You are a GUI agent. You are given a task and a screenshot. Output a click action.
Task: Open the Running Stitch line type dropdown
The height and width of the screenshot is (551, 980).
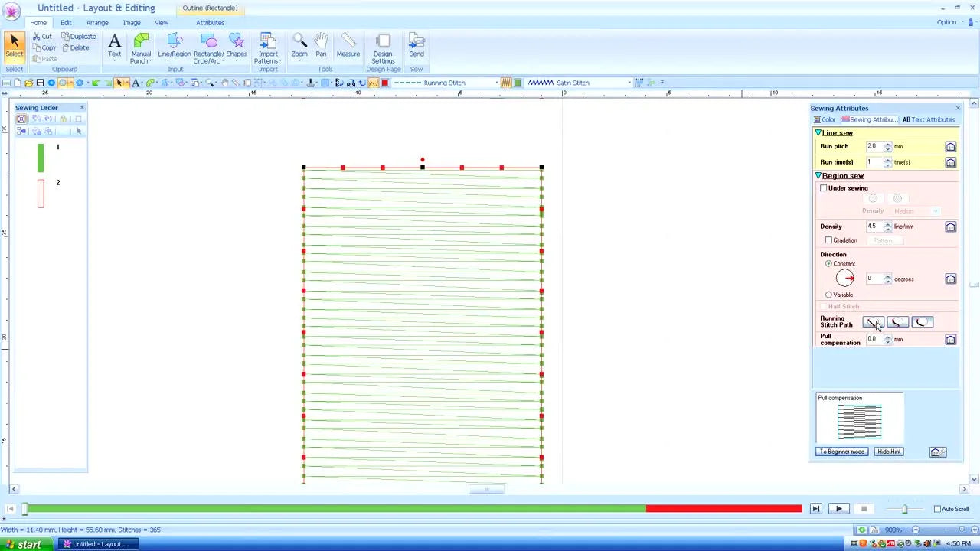(x=496, y=83)
